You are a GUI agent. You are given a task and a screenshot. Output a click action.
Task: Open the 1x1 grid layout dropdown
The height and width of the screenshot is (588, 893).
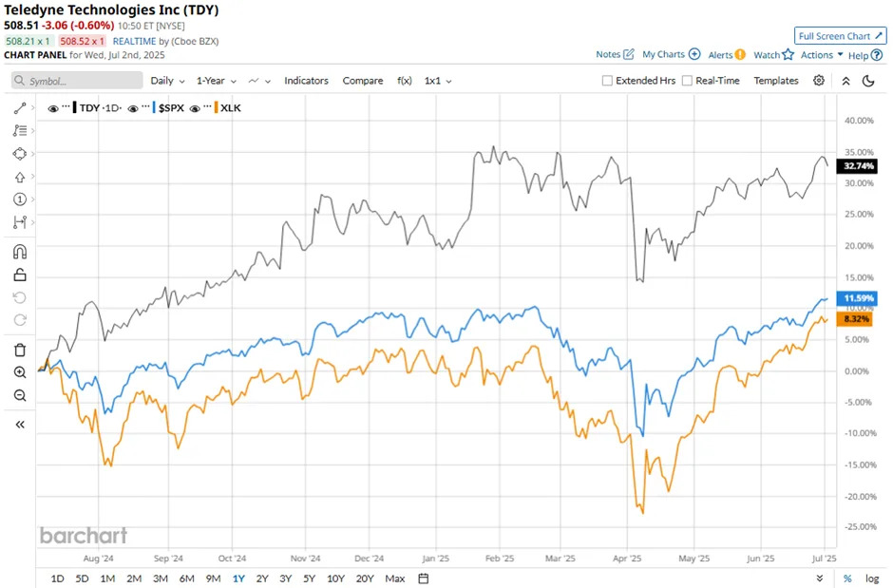(438, 80)
